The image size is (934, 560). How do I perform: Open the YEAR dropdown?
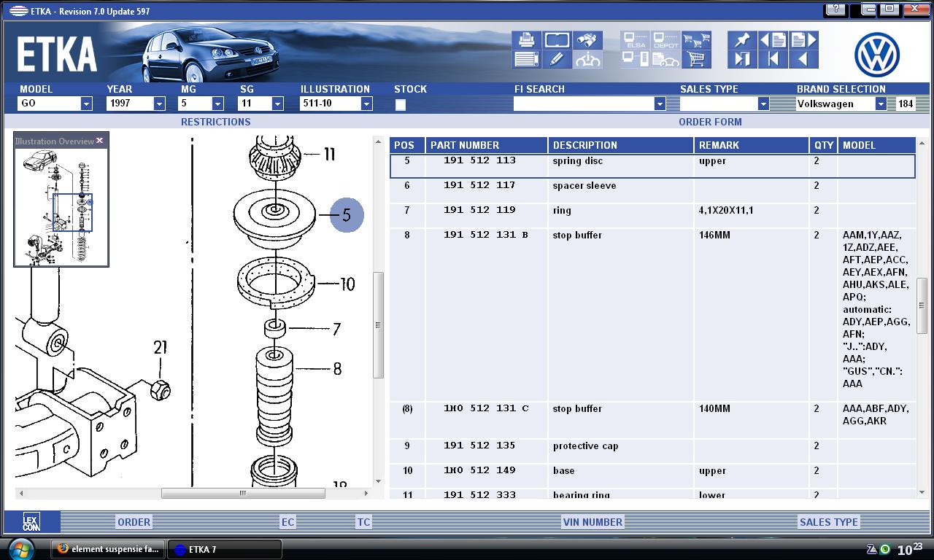coord(159,104)
